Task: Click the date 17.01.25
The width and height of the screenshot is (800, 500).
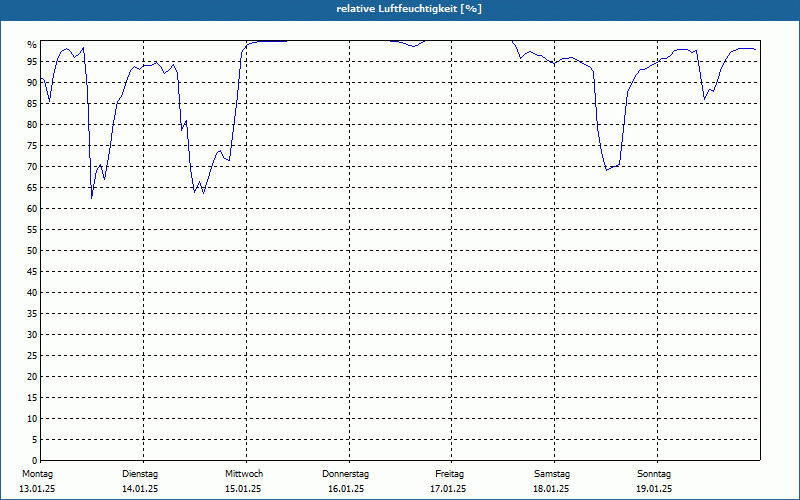Action: pyautogui.click(x=448, y=489)
